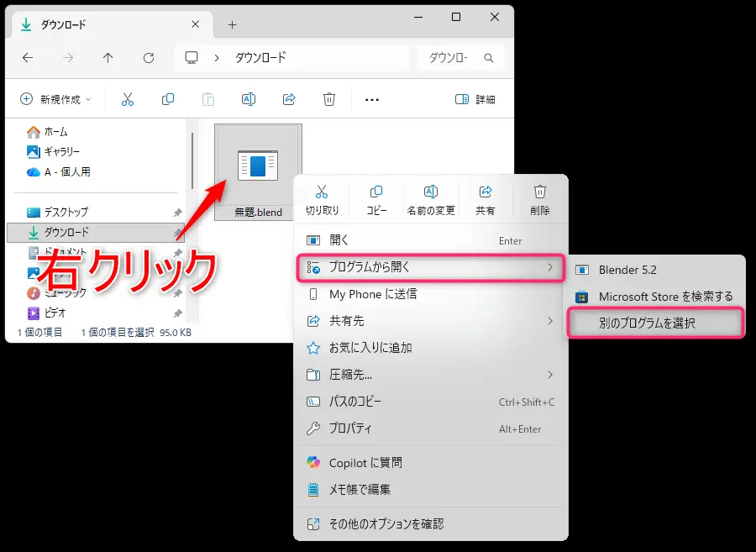Click the ダウンロード breadcrumb in address bar
Screen dimensions: 756x552
260,58
